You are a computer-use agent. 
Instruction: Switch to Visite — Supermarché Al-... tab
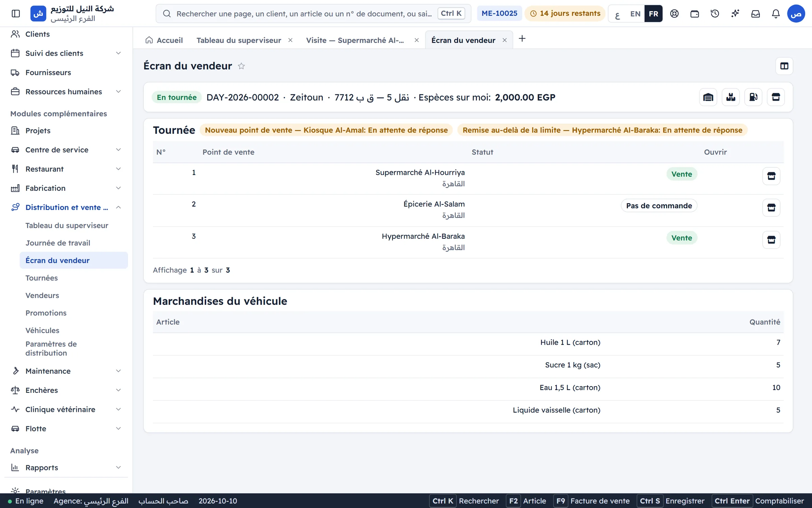coord(355,40)
